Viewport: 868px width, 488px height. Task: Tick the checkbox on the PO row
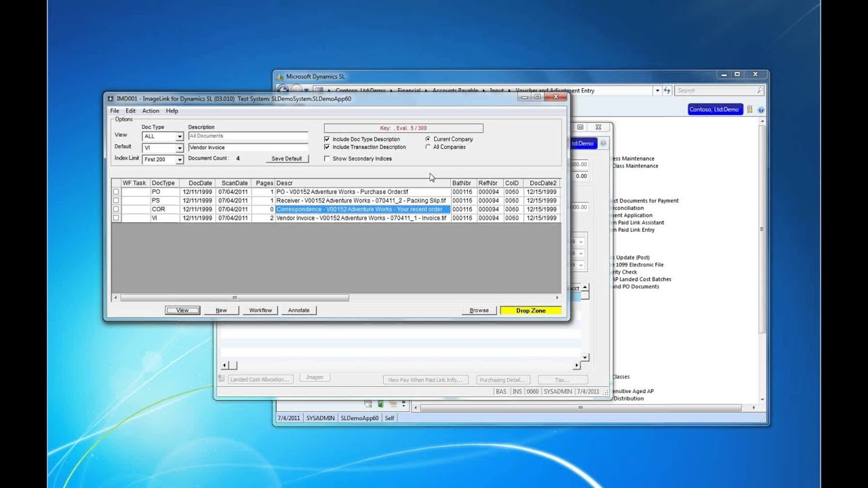pos(116,192)
